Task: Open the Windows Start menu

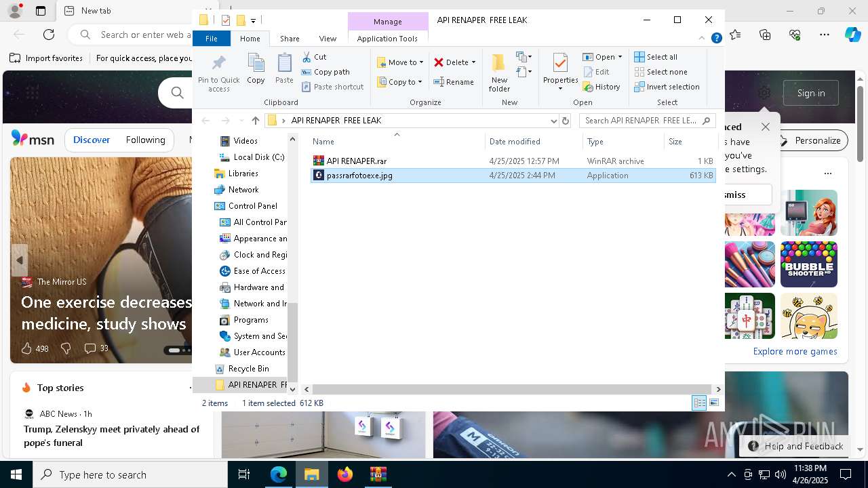Action: tap(16, 474)
